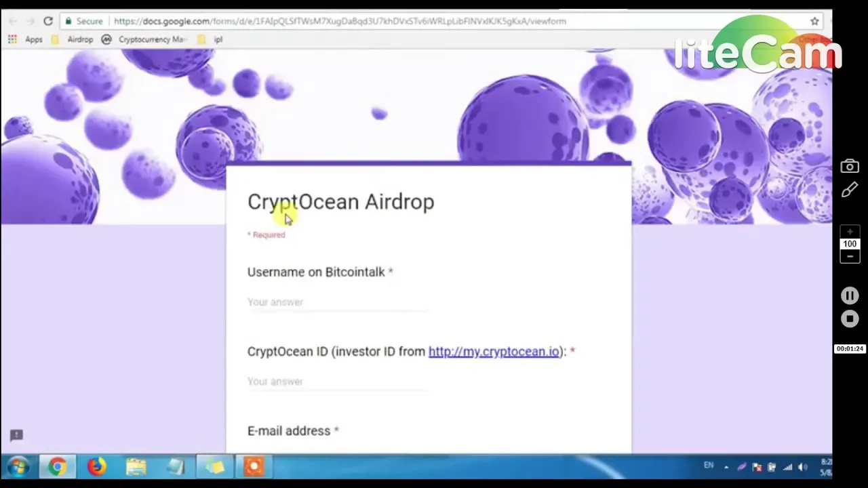
Task: Open the Apps grid shortcut
Action: [x=25, y=39]
